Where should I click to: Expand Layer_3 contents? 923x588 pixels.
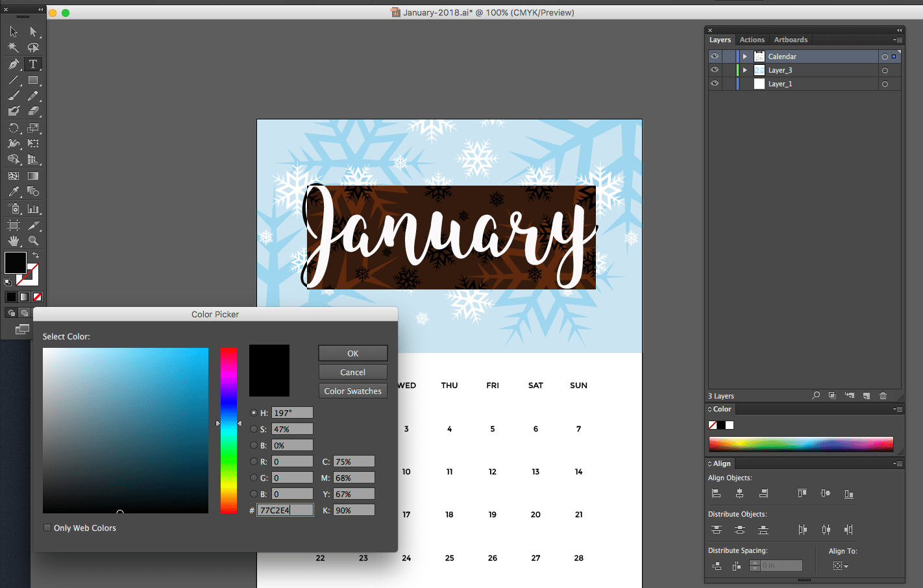[745, 70]
